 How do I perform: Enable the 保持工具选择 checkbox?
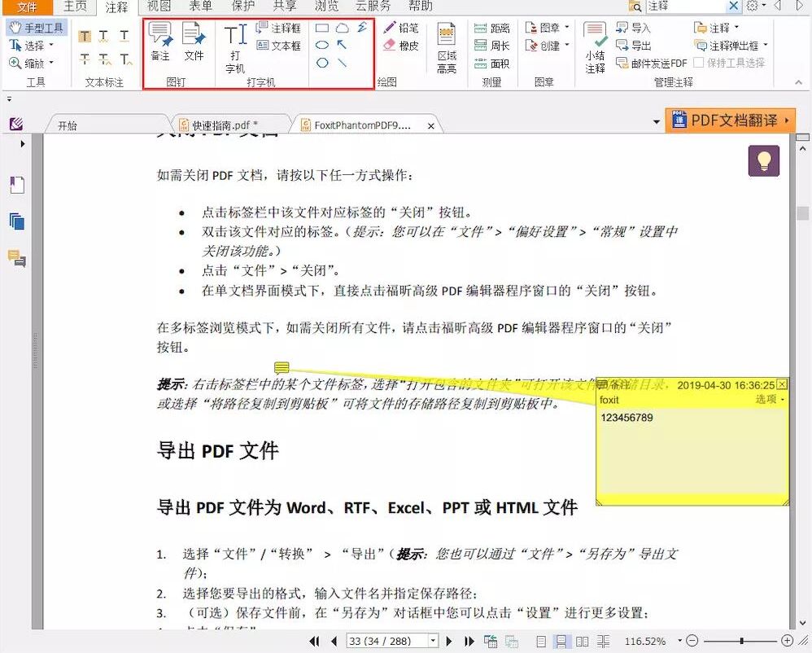coord(697,63)
